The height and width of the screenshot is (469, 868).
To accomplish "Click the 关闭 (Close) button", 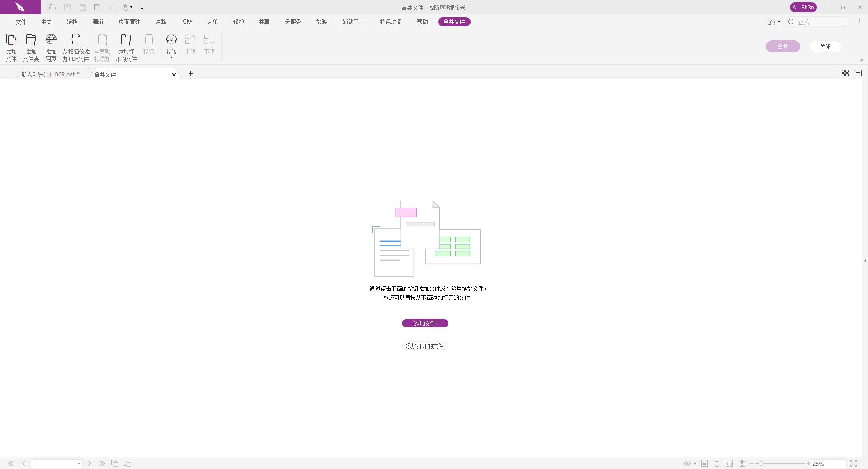I will pos(825,47).
